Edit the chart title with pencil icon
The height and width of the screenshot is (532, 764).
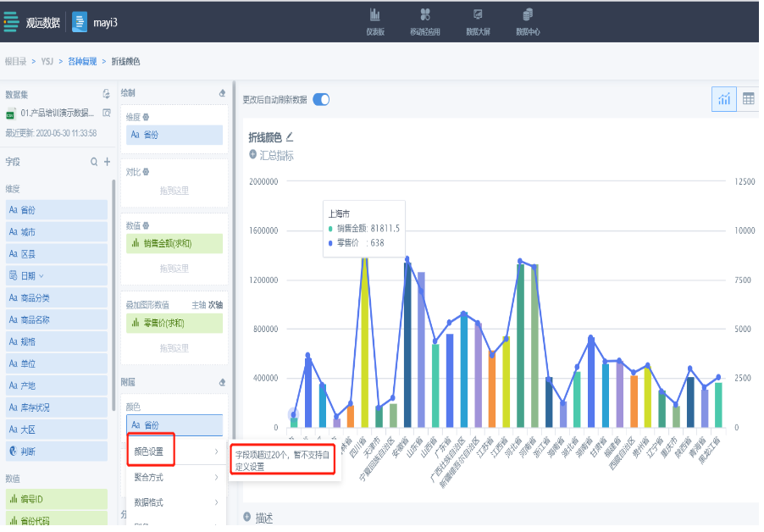pyautogui.click(x=290, y=137)
